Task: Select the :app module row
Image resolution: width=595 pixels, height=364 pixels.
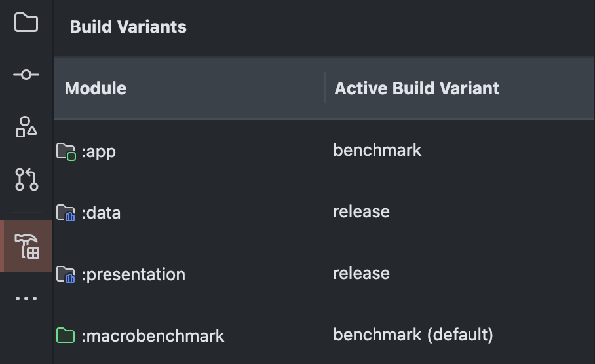Action: [324, 151]
